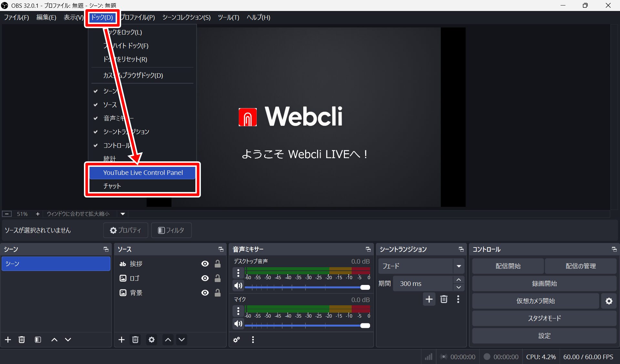
Task: Undock the Audio Mixer panel using the float icon
Action: tap(368, 249)
